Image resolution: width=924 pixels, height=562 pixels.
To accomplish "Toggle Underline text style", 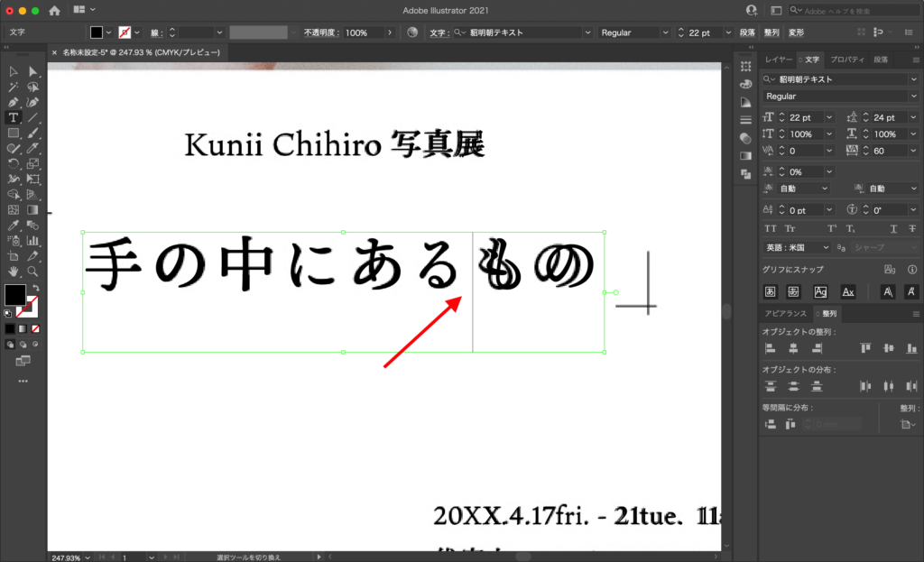I will (893, 228).
